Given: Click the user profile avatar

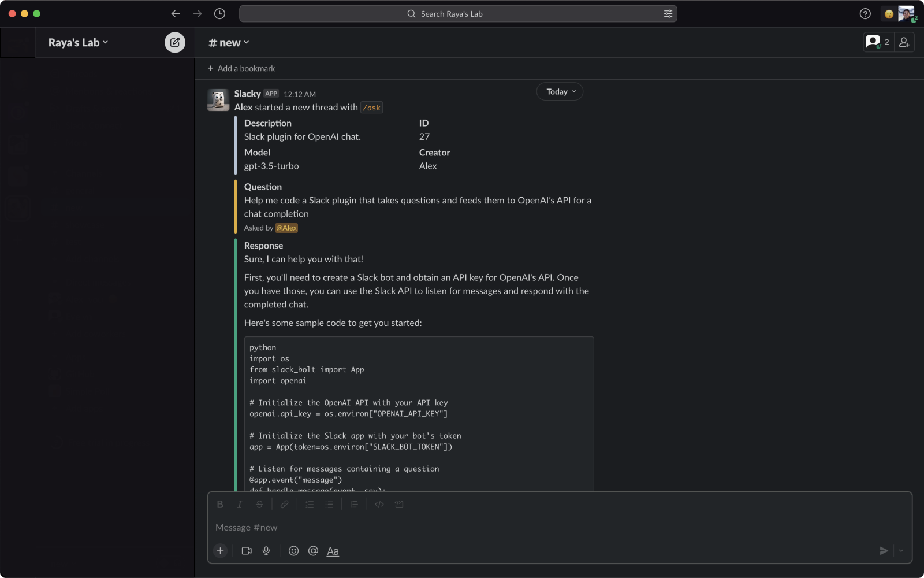Looking at the screenshot, I should click(x=907, y=14).
